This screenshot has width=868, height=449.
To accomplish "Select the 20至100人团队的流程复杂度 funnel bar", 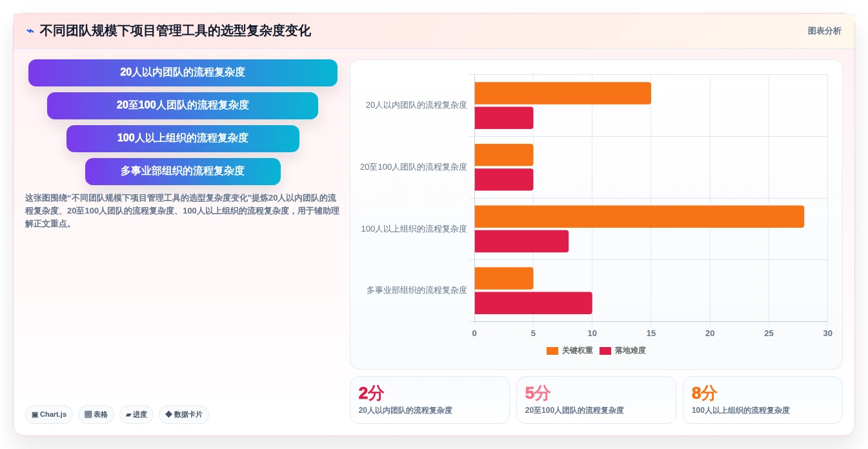I will 183,106.
